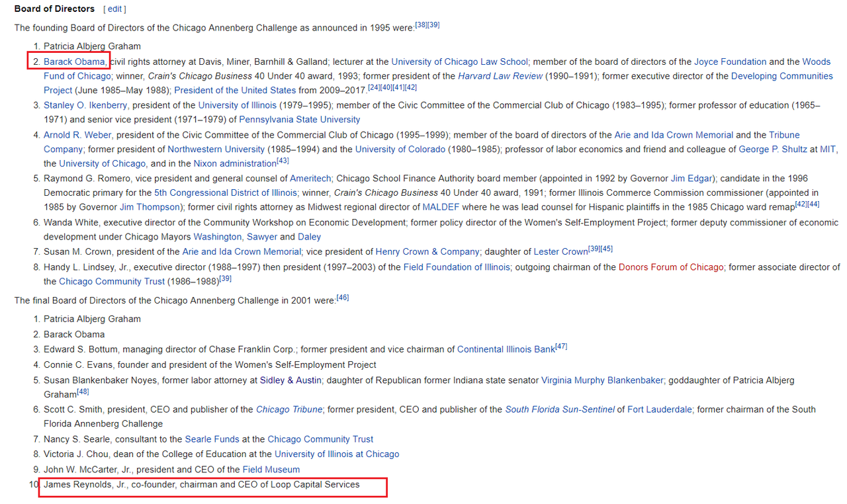847x504 pixels.
Task: Follow the Jim Edgar link
Action: tap(691, 179)
